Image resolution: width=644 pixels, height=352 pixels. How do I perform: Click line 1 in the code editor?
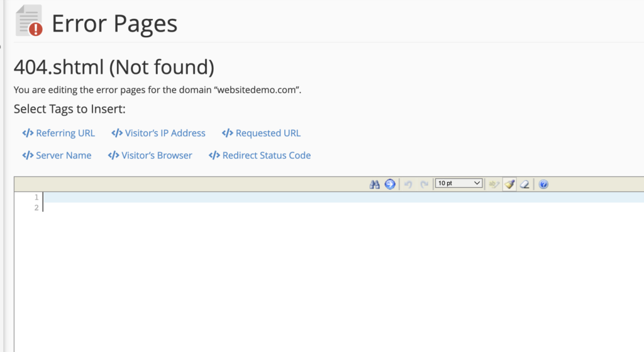(x=314, y=197)
